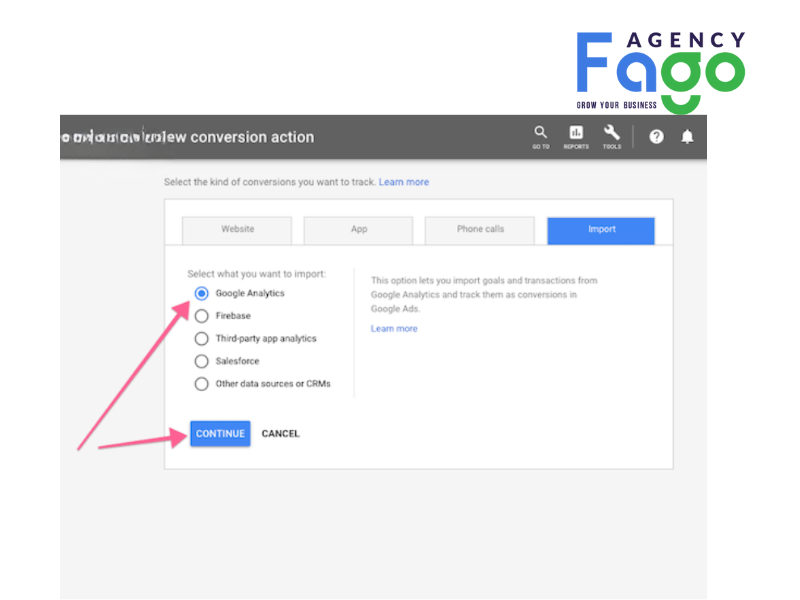This screenshot has width=800, height=600.
Task: Open the Reports icon in the top bar
Action: [575, 133]
